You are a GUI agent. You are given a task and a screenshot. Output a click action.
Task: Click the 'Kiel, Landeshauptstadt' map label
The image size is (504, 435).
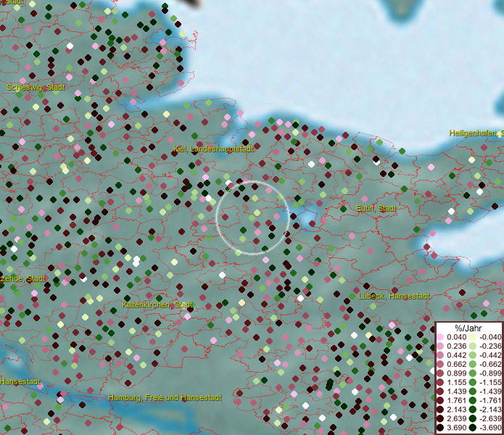(213, 149)
